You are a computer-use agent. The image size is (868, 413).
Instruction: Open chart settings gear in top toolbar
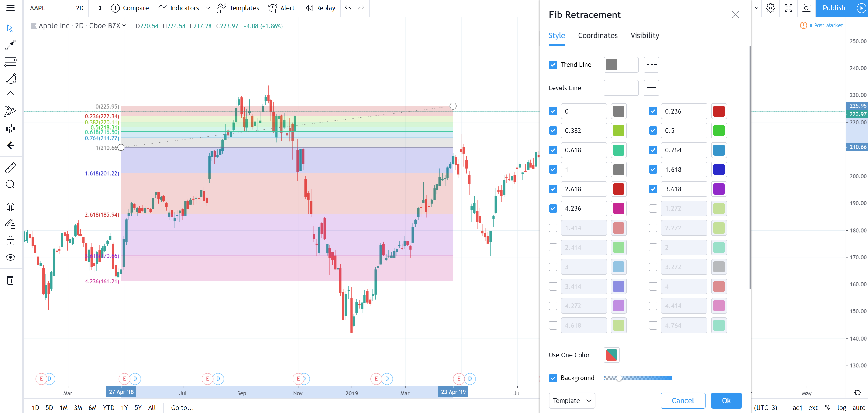770,8
